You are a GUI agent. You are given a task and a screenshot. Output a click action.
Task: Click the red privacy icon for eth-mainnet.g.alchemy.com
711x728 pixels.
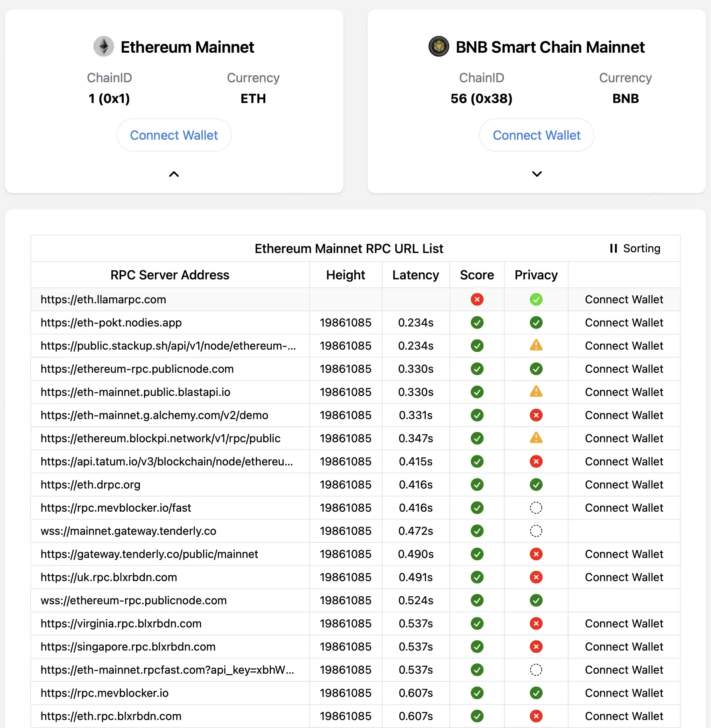pyautogui.click(x=536, y=415)
